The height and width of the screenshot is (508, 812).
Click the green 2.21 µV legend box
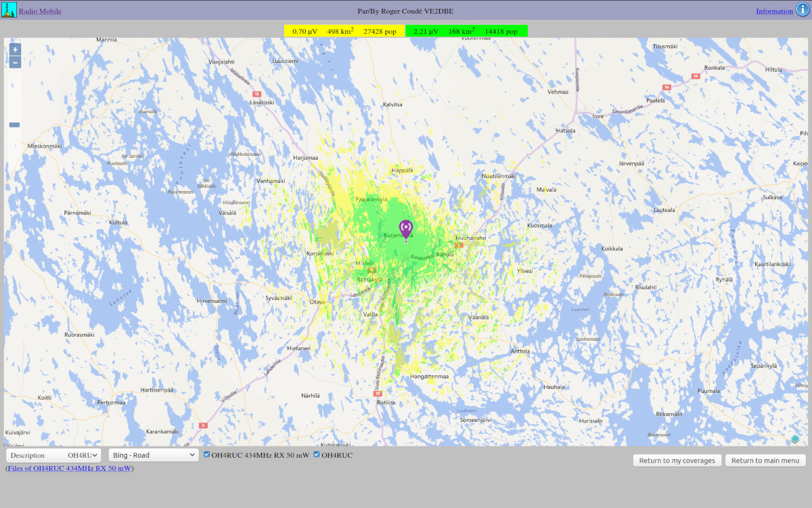pos(466,31)
